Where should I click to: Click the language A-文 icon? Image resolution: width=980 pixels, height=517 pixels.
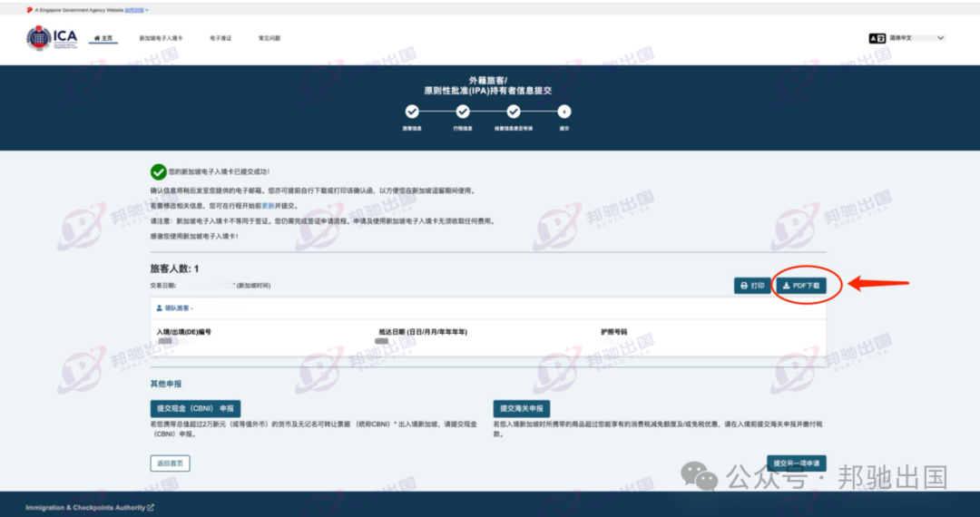pos(877,38)
